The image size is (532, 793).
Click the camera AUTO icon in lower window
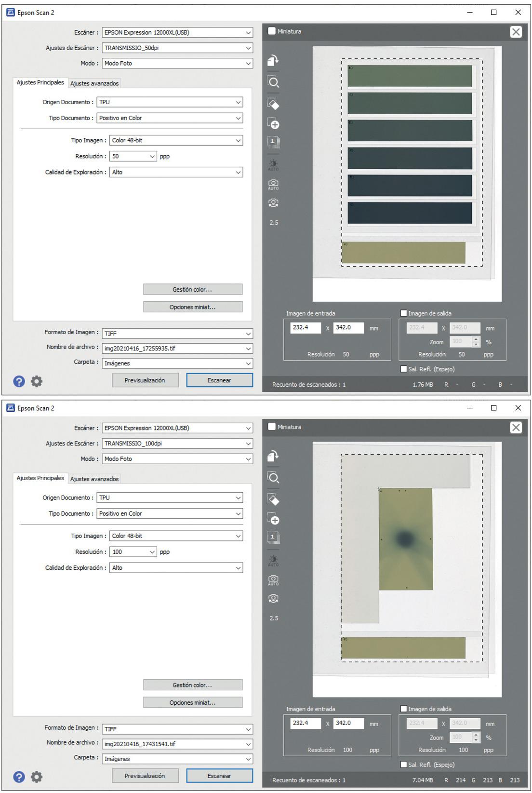(x=273, y=580)
